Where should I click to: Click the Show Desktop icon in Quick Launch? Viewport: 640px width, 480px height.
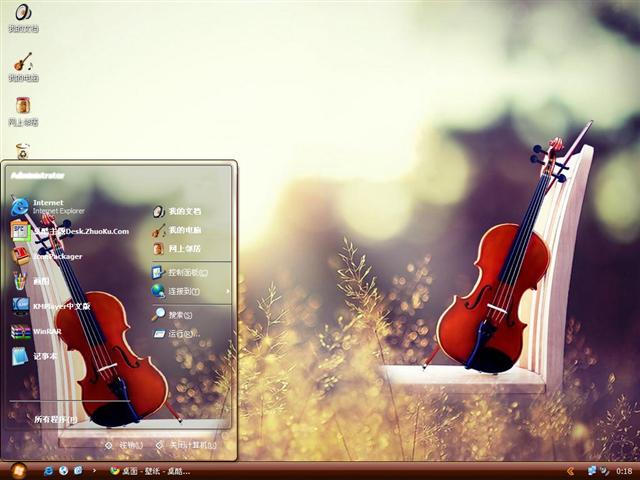click(x=78, y=471)
